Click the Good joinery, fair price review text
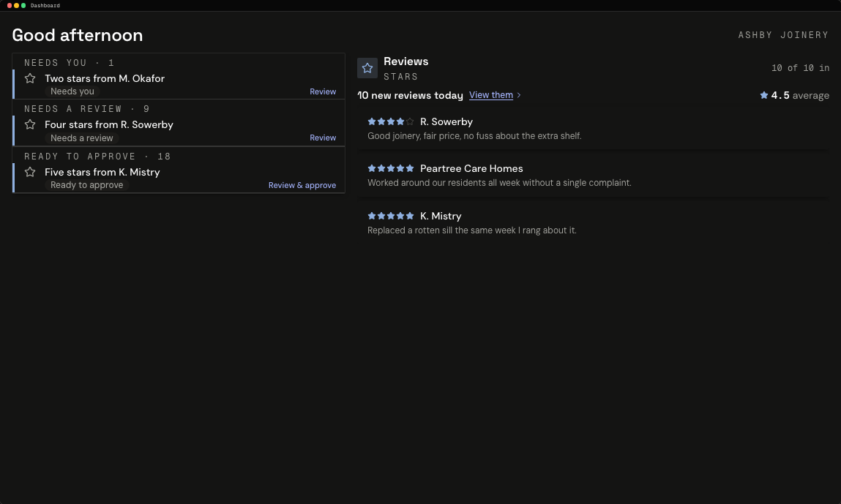The width and height of the screenshot is (841, 504). click(x=474, y=136)
